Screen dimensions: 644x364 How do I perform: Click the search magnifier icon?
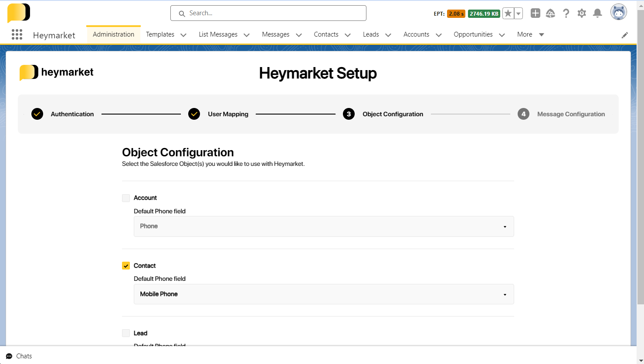(x=182, y=13)
